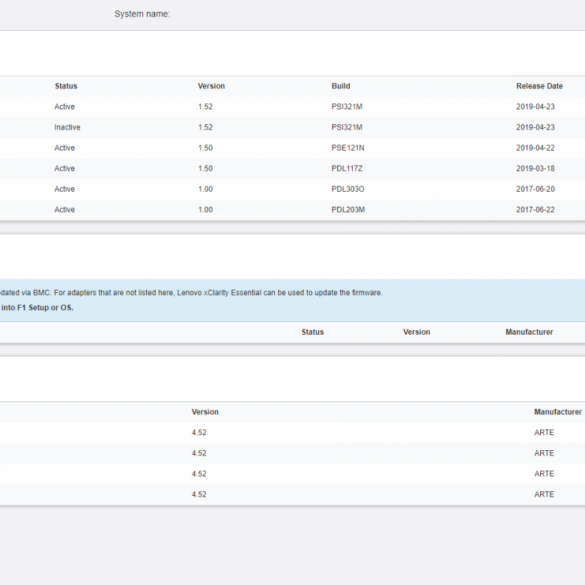Screen dimensions: 585x585
Task: Sort by the Build column header
Action: [341, 86]
